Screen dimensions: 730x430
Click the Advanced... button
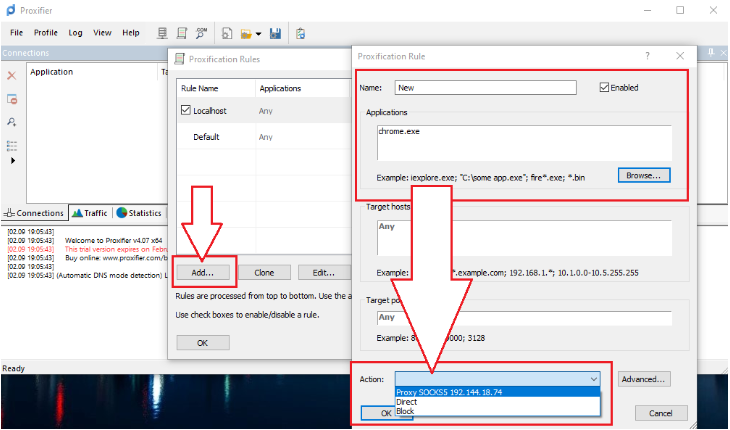tap(644, 379)
